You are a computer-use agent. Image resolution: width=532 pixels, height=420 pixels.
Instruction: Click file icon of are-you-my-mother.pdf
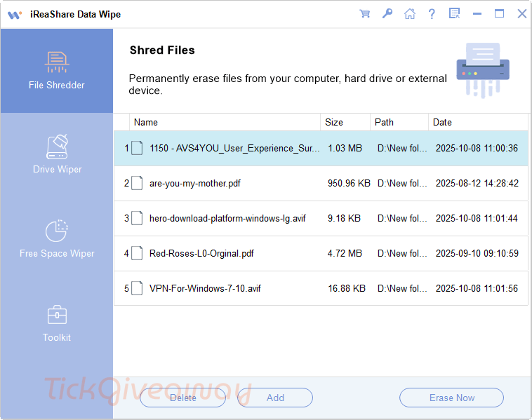(x=137, y=184)
